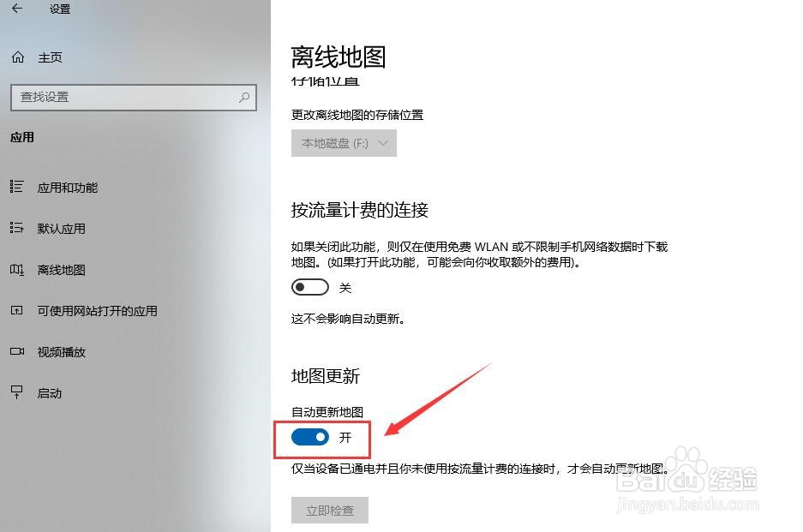Select the 默认应用 icon
The height and width of the screenshot is (532, 803).
(x=17, y=228)
